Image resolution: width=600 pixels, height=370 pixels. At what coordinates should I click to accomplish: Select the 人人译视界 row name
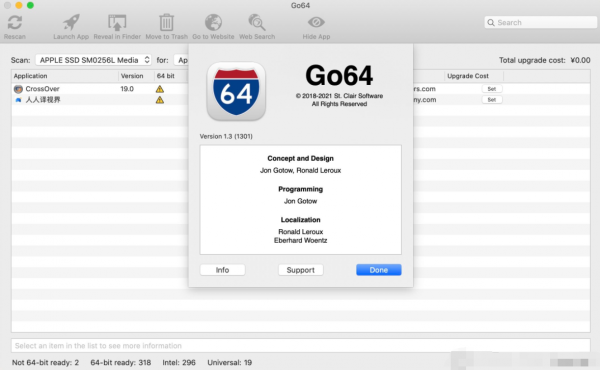click(x=43, y=100)
